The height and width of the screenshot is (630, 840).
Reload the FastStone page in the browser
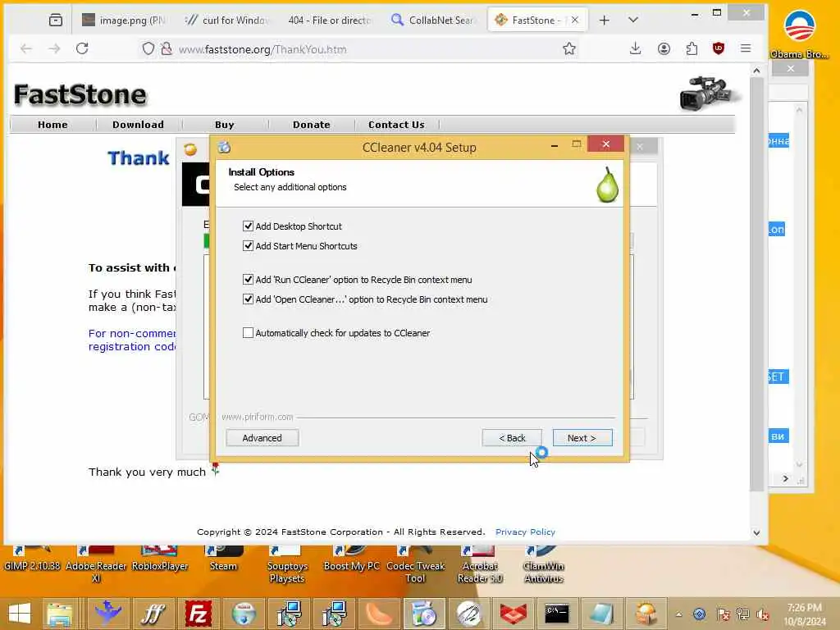pyautogui.click(x=82, y=48)
